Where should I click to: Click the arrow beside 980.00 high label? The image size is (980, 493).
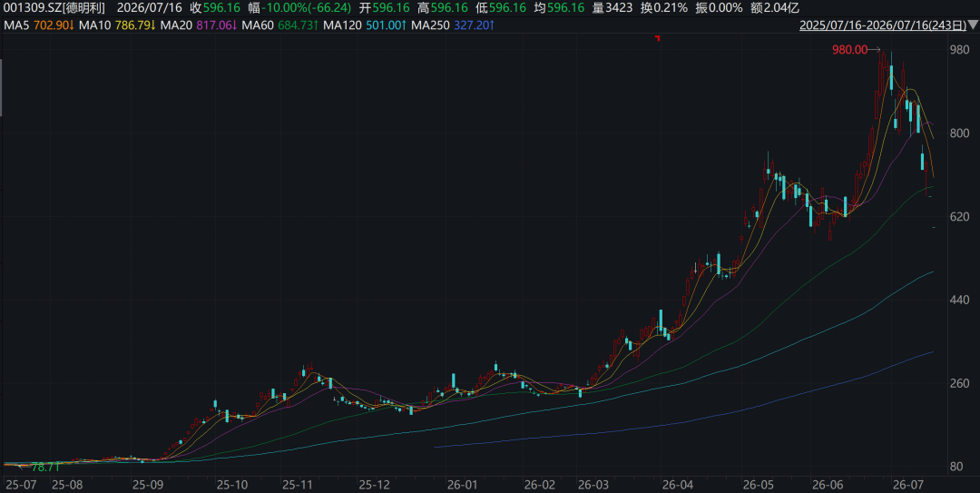click(875, 50)
